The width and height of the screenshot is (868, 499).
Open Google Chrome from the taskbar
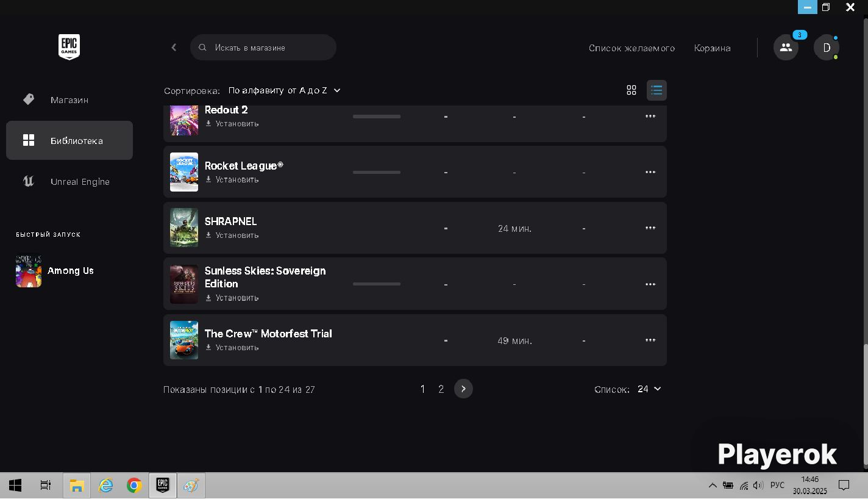click(134, 486)
